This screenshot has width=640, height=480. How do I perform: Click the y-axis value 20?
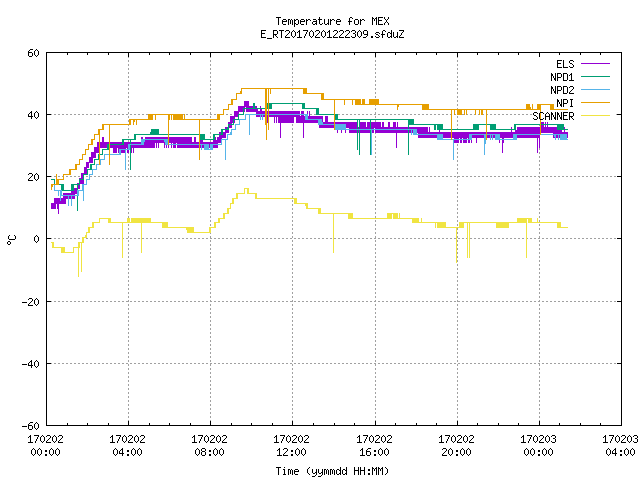pyautogui.click(x=33, y=177)
